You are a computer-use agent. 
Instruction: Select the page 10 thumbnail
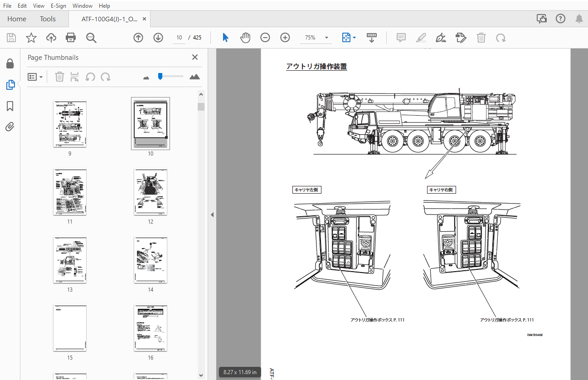[x=151, y=124]
